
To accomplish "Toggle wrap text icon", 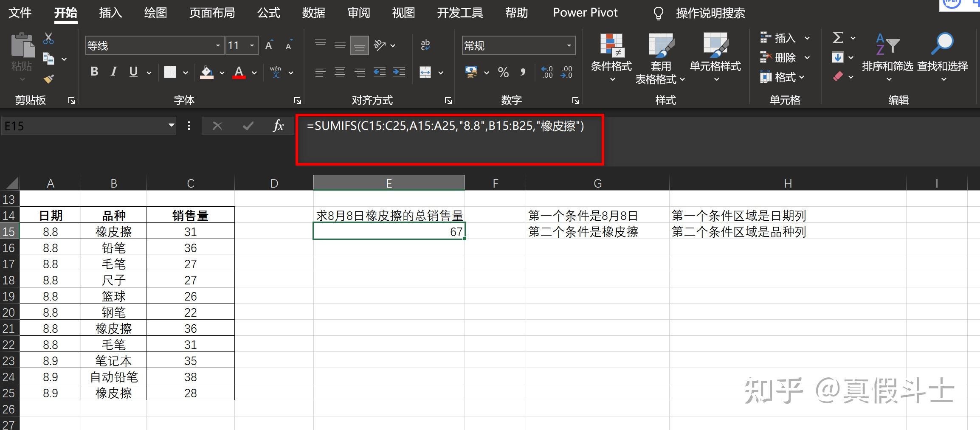I will (425, 45).
